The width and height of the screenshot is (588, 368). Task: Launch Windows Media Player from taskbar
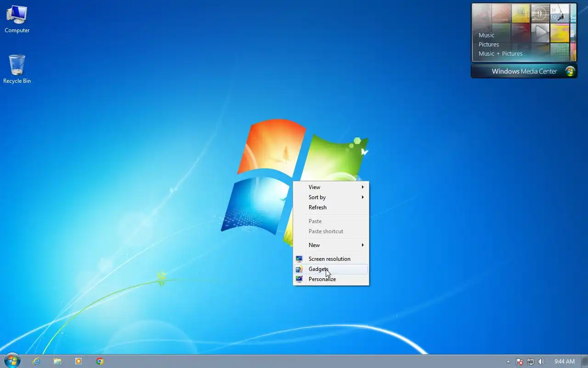tap(79, 362)
